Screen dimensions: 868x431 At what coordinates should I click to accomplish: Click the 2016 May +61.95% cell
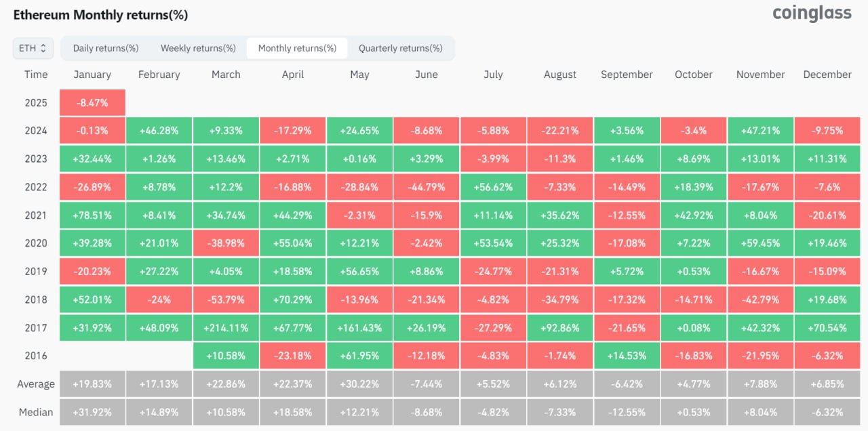359,356
